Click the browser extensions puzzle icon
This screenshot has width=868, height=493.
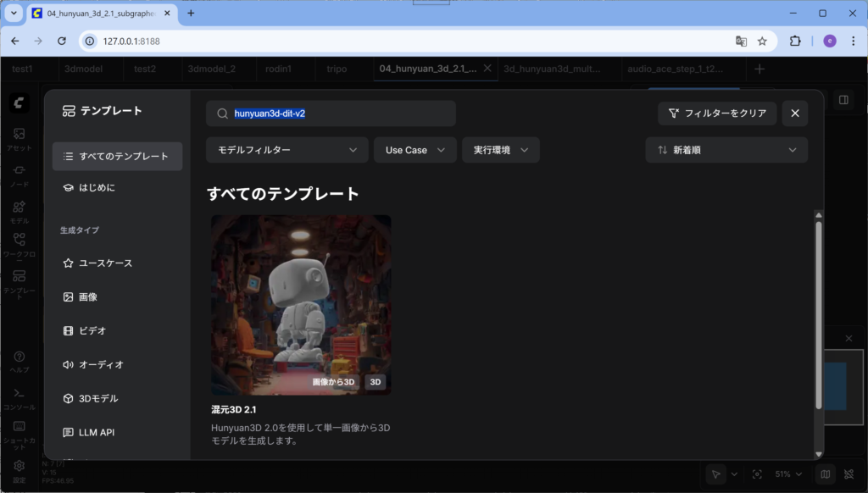(795, 41)
